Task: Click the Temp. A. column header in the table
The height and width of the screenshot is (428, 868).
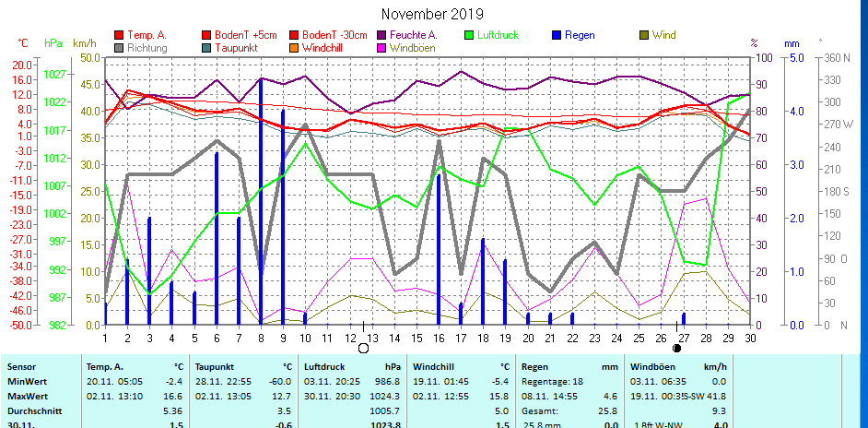Action: click(x=105, y=367)
